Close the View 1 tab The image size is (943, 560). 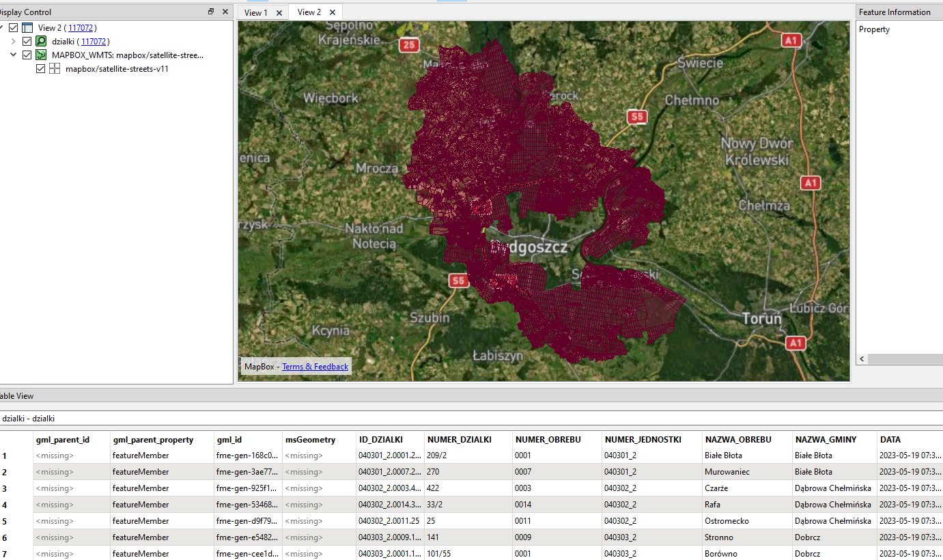click(x=279, y=13)
